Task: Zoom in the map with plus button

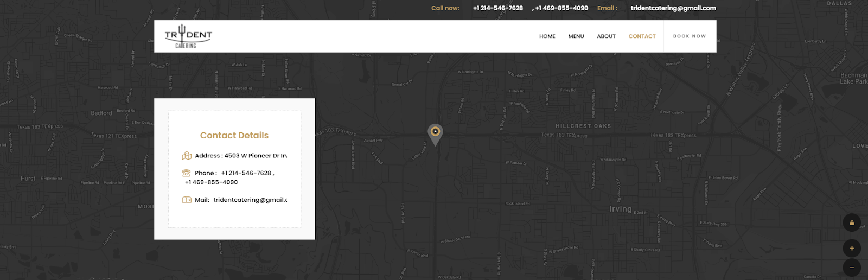Action: pyautogui.click(x=852, y=249)
